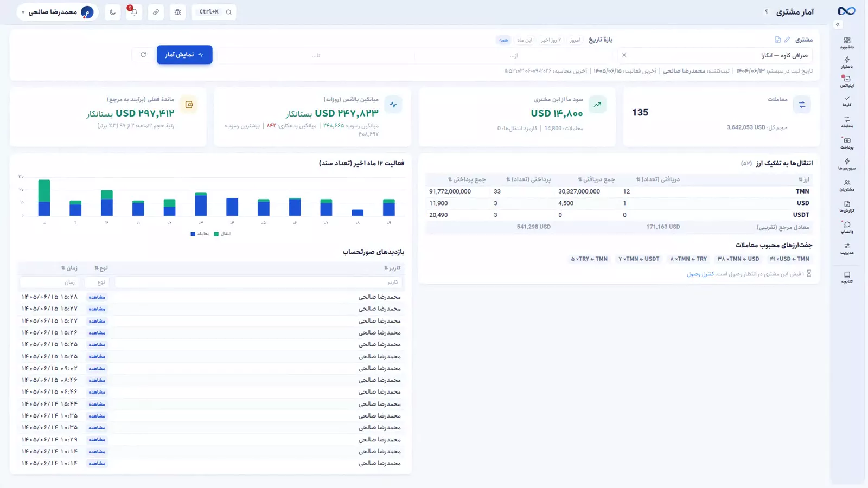Toggle the معامله series in chart legend
Image resolution: width=868 pixels, height=488 pixels.
[x=200, y=234]
